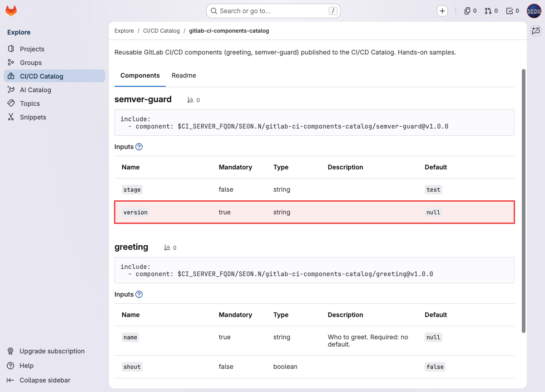The width and height of the screenshot is (545, 392).
Task: Click the slash shortcut key badge
Action: tap(333, 11)
